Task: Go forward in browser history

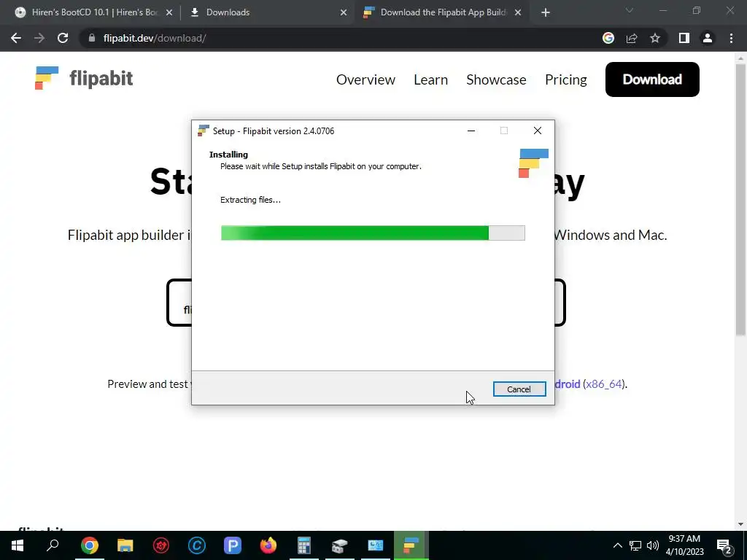Action: [x=39, y=38]
